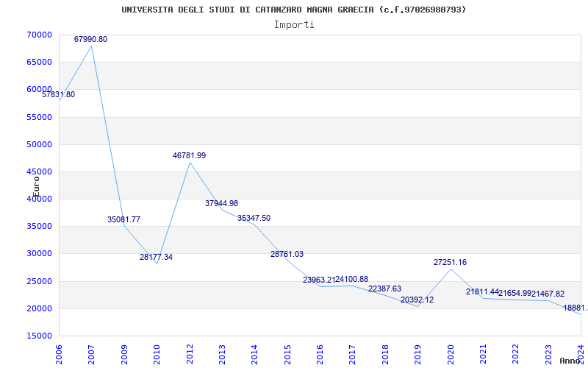Select the 46781.99 peak label
Image resolution: width=588 pixels, height=368 pixels.
(190, 155)
